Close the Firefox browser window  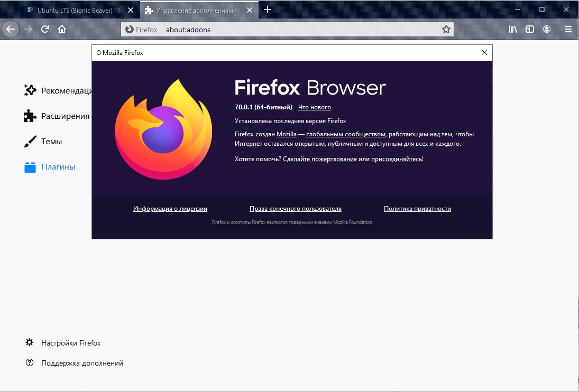(x=566, y=10)
